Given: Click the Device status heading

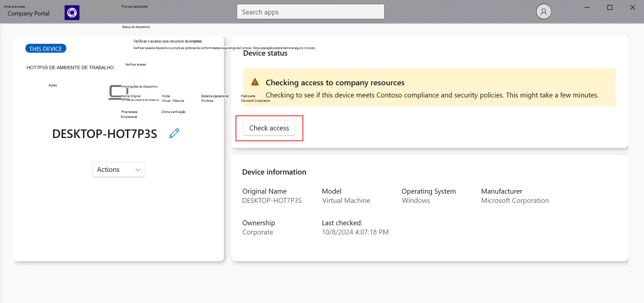Looking at the screenshot, I should 265,53.
